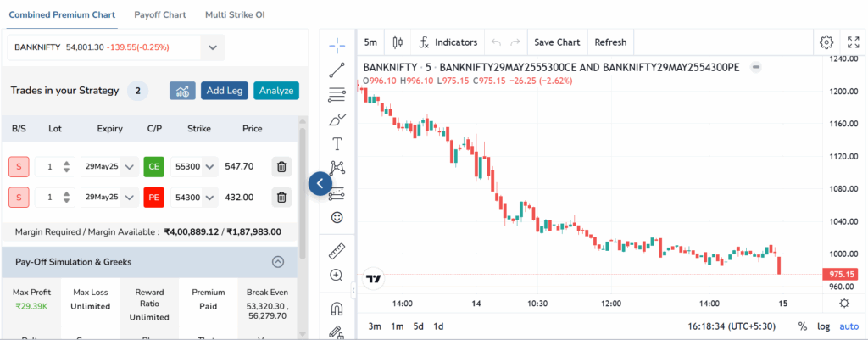Switch chart to fullscreen mode
This screenshot has width=868, height=340.
[x=853, y=42]
